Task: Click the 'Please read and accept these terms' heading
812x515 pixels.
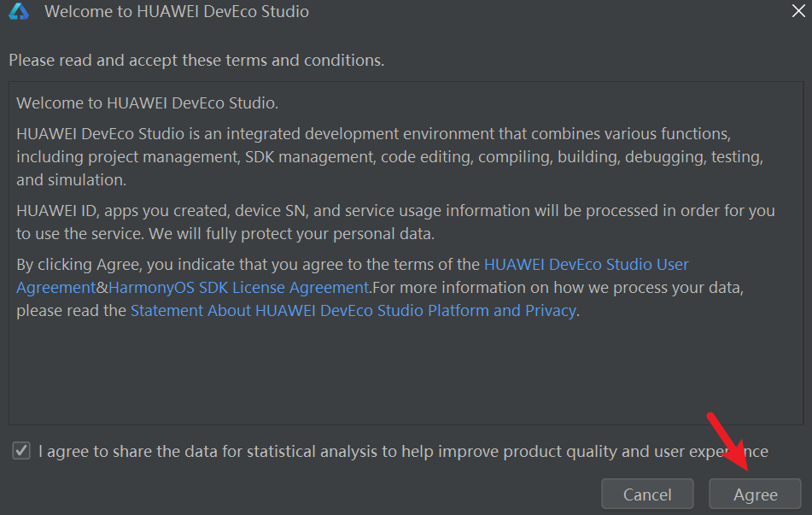Action: 196,60
